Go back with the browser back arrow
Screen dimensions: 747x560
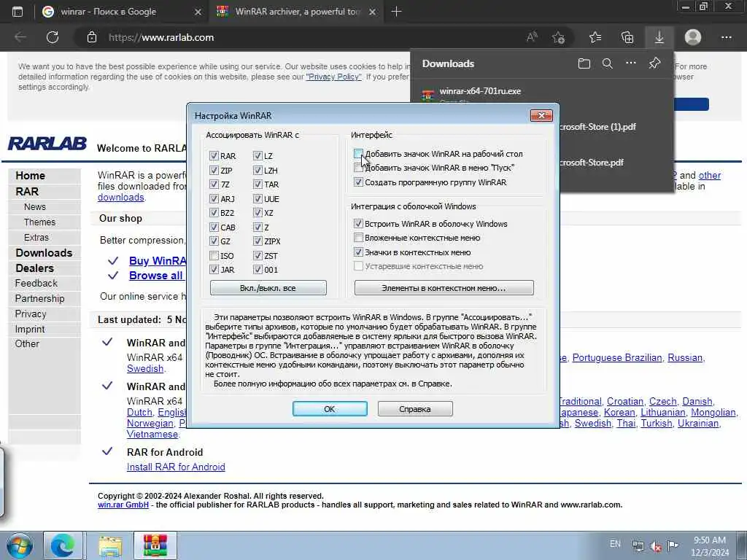click(20, 37)
